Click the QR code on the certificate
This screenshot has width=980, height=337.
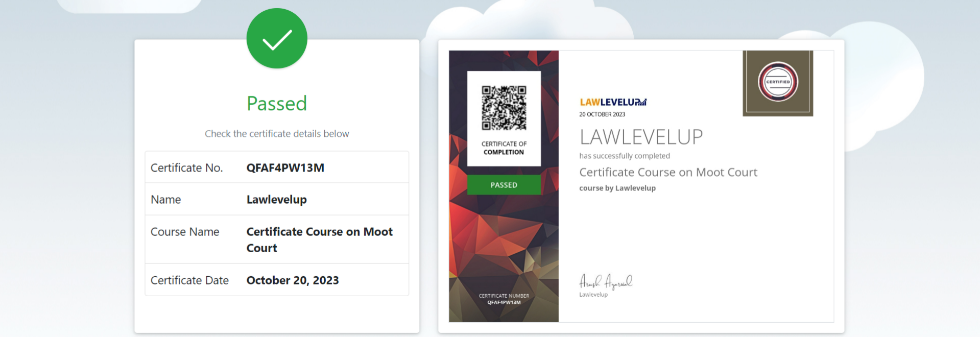coord(504,108)
